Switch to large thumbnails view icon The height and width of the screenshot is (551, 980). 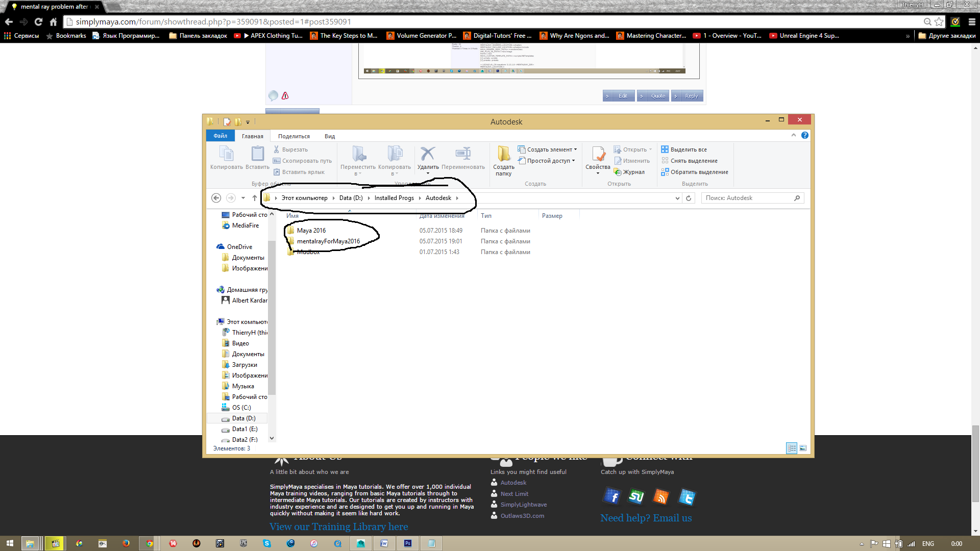point(803,448)
